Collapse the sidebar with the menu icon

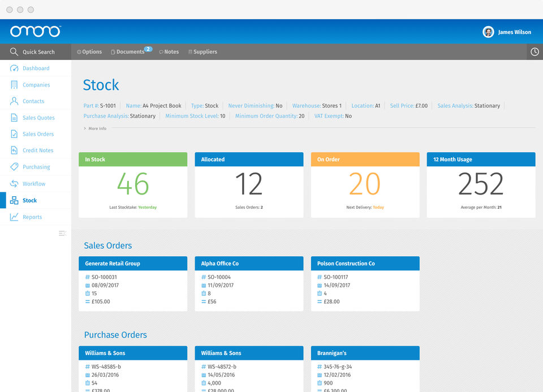pyautogui.click(x=62, y=234)
